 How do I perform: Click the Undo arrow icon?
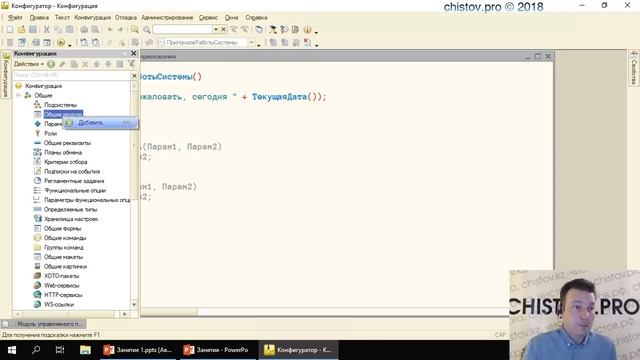click(x=110, y=29)
